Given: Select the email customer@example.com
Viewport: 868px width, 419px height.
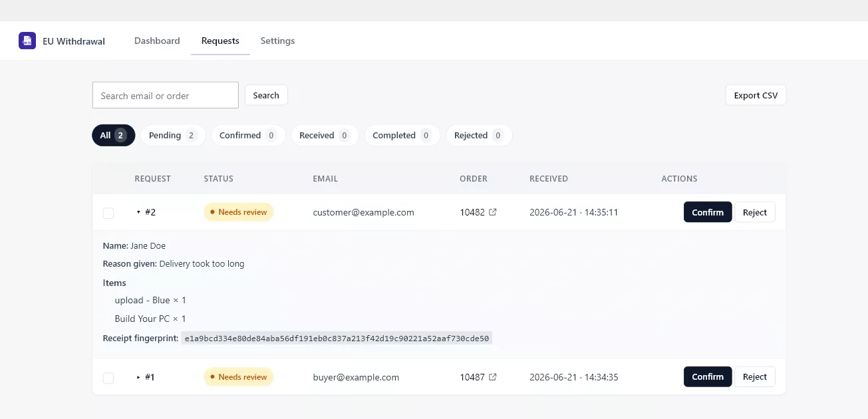Looking at the screenshot, I should click(364, 212).
